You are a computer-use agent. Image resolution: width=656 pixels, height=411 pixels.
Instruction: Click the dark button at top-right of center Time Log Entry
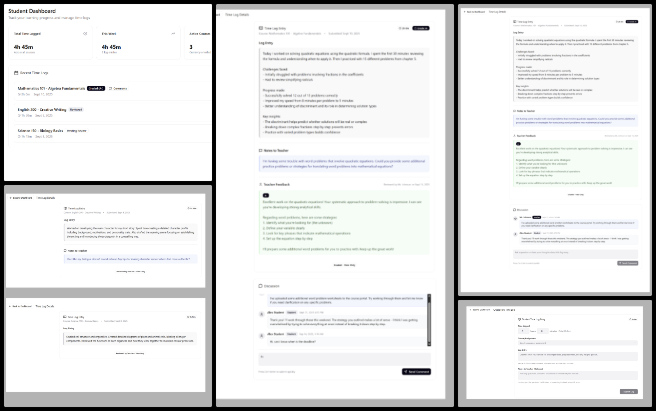pos(421,29)
